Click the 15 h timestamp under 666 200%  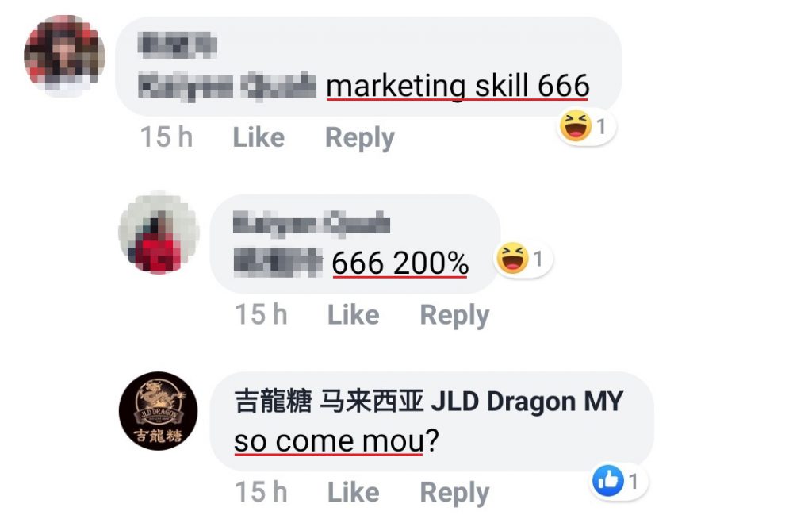(261, 315)
